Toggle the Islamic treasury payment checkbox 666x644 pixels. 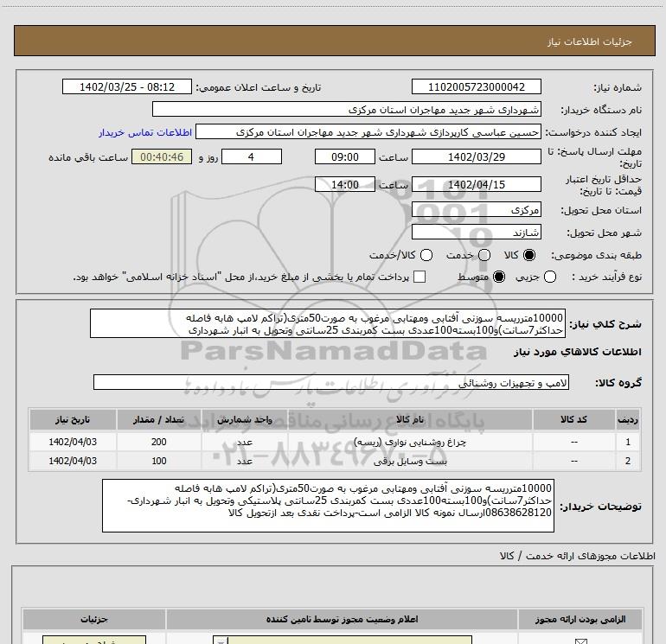click(x=419, y=277)
